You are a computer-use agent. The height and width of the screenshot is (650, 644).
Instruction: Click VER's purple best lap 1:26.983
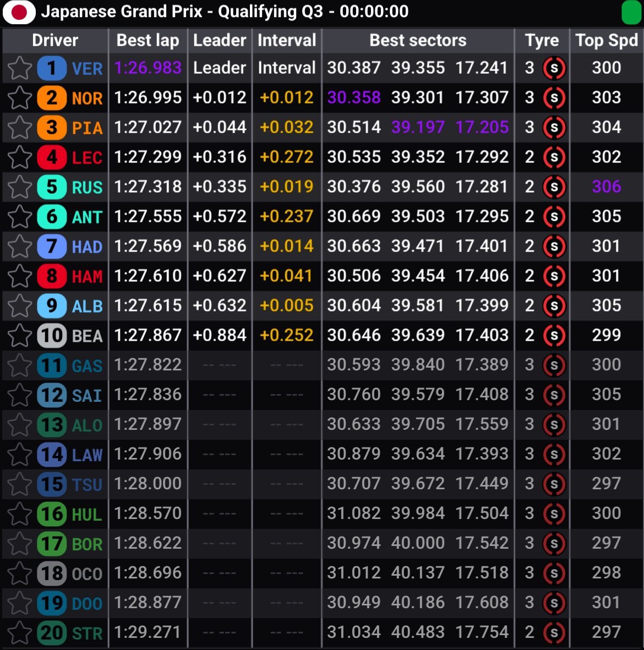pos(148,68)
